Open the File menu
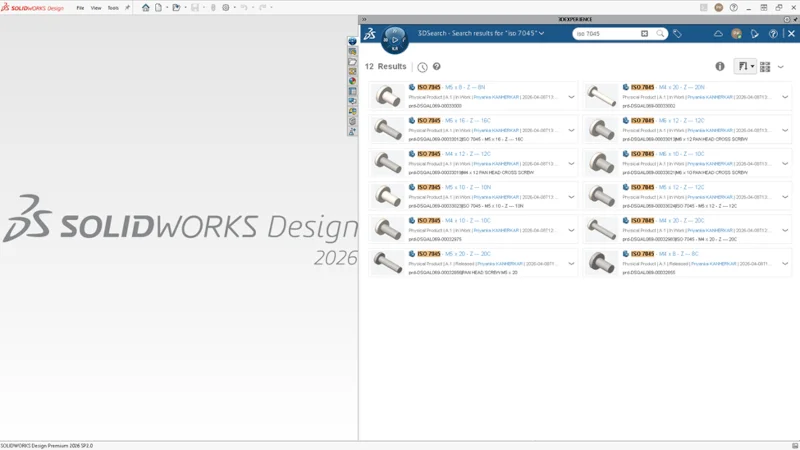The width and height of the screenshot is (800, 450). 80,8
